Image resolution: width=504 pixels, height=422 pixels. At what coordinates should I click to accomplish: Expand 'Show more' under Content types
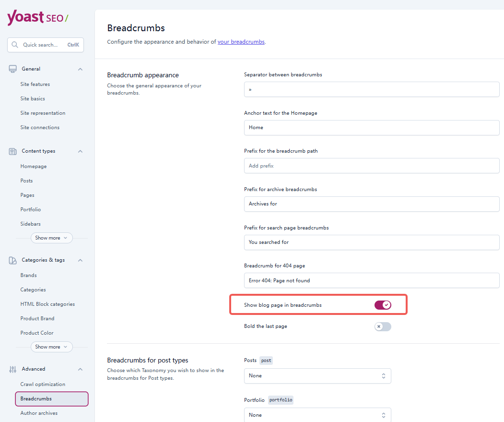pos(51,238)
